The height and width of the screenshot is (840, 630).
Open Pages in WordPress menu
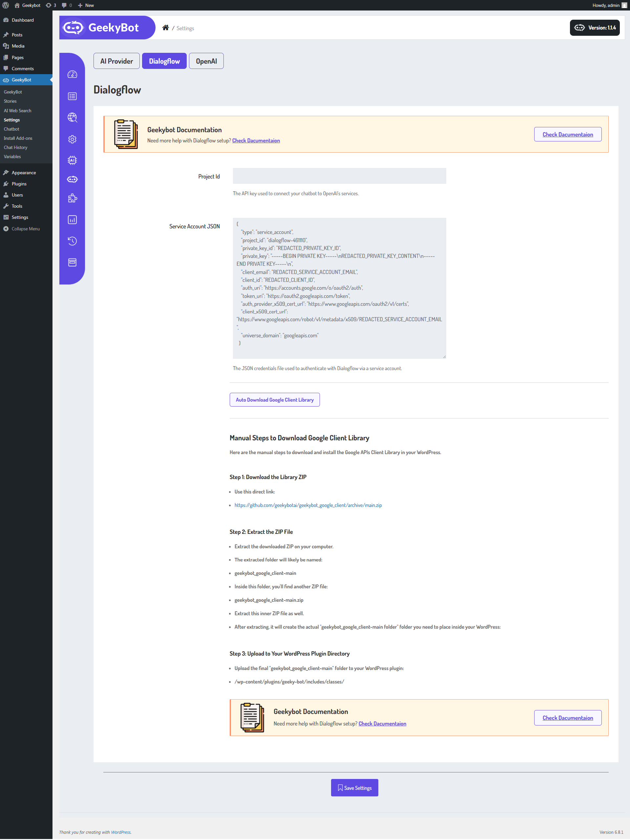pos(26,57)
